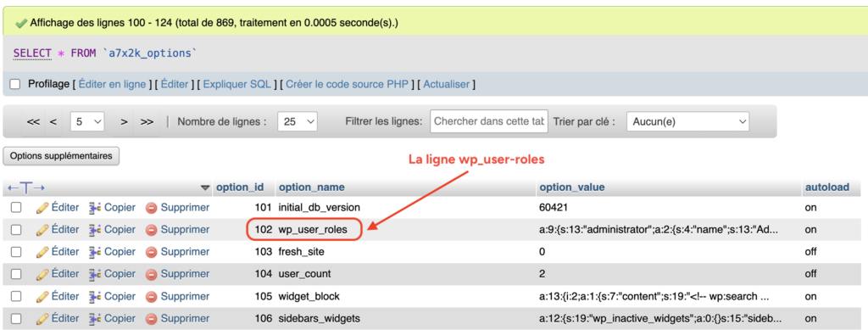This screenshot has height=330, width=868.
Task: Click the wp_user_roles option_name cell
Action: (x=313, y=230)
